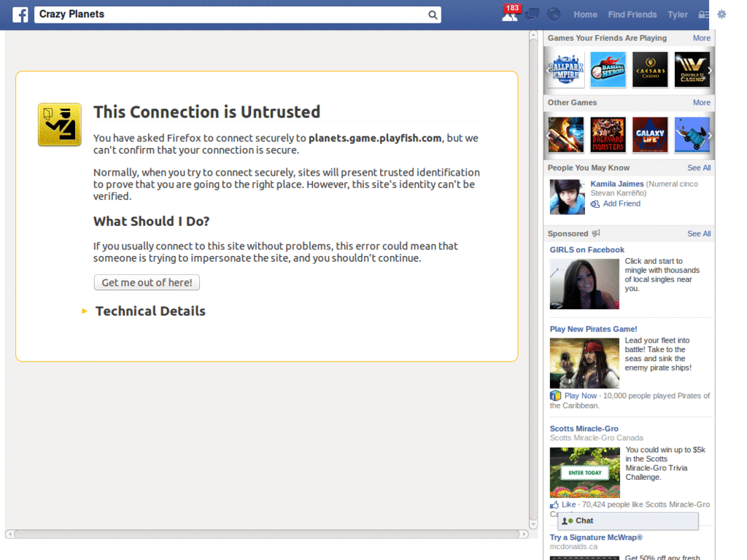Click Play Now link
The width and height of the screenshot is (747, 560).
(x=580, y=396)
